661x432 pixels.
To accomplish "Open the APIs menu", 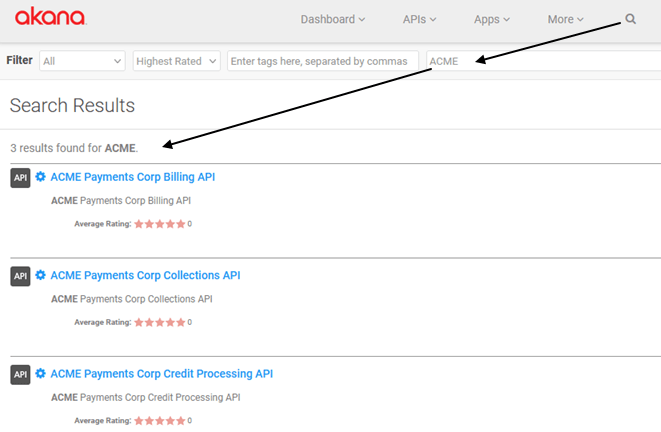I will 419,19.
